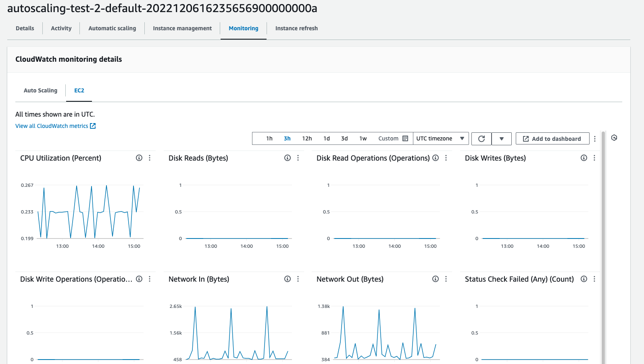Open Status Check Failed options menu
This screenshot has width=644, height=364.
[x=594, y=279]
